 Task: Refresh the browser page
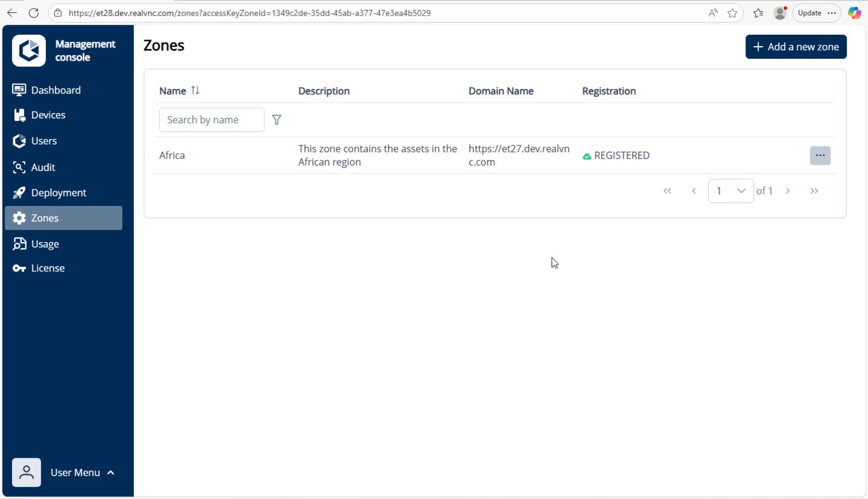coord(34,13)
